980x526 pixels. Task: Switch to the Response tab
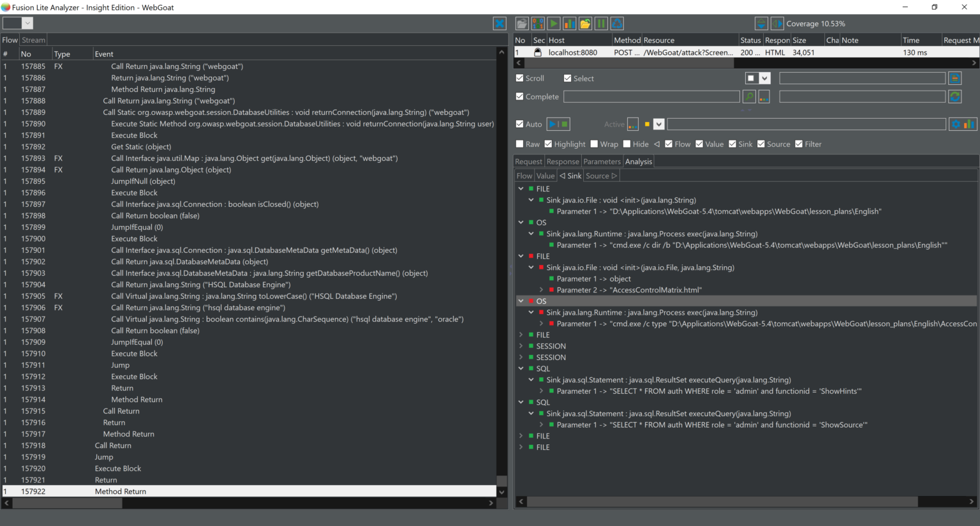pos(563,162)
